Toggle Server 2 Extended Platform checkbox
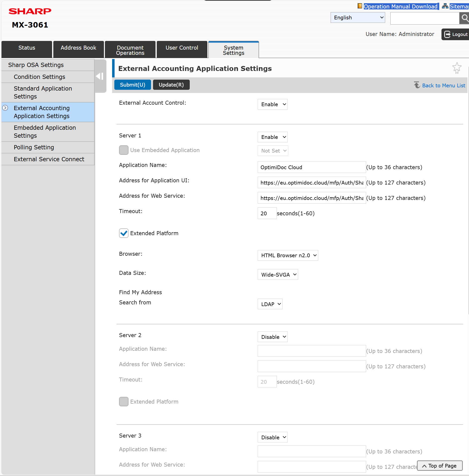The image size is (469, 476). [x=124, y=402]
